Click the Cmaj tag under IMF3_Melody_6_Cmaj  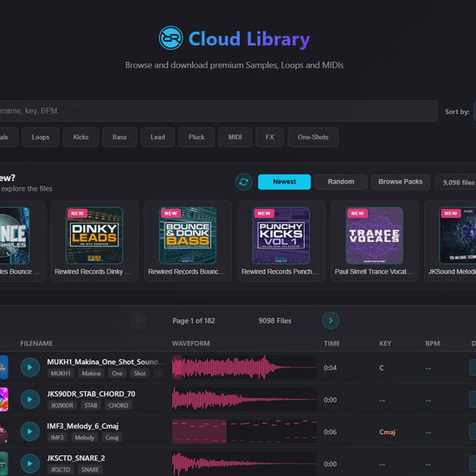(112, 437)
